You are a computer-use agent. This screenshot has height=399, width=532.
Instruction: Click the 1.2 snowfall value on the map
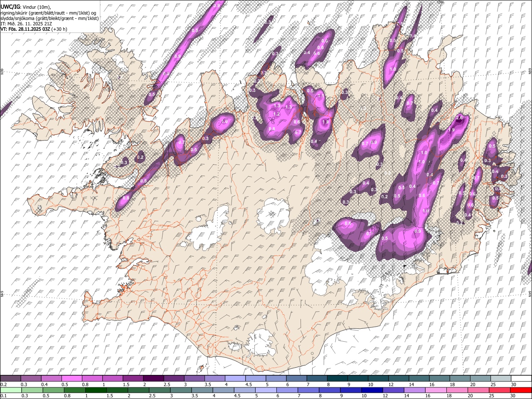coord(276,113)
